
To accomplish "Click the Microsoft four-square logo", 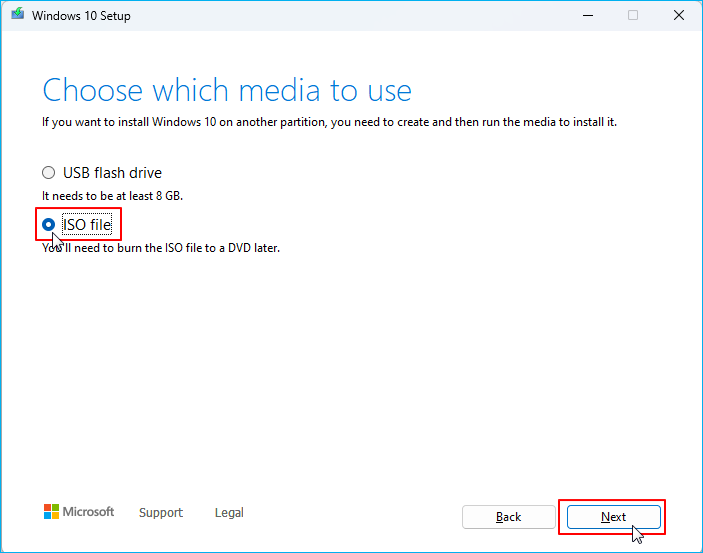I will 52,512.
